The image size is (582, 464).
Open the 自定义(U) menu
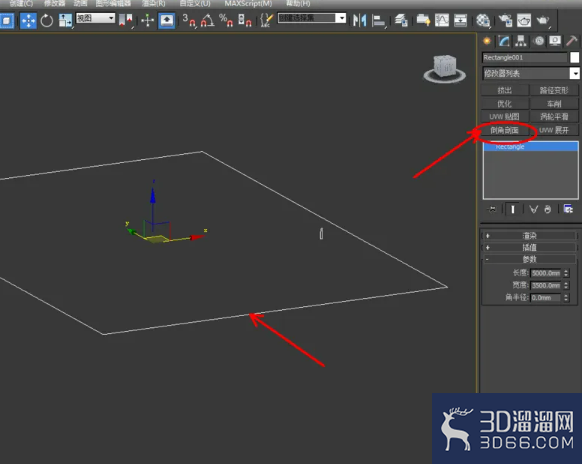195,4
